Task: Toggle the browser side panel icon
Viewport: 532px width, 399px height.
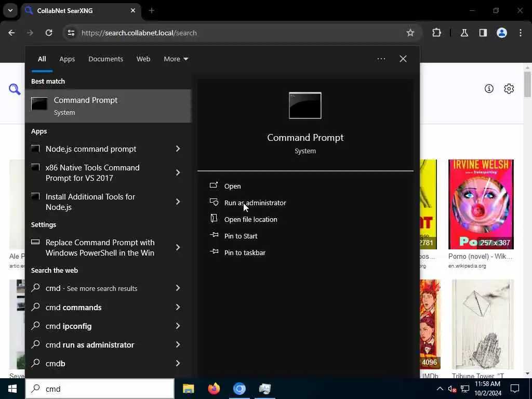Action: (483, 33)
